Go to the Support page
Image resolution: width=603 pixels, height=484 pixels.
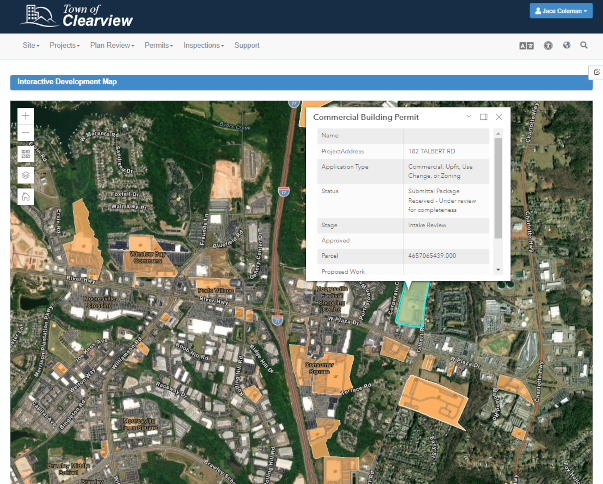click(x=247, y=45)
